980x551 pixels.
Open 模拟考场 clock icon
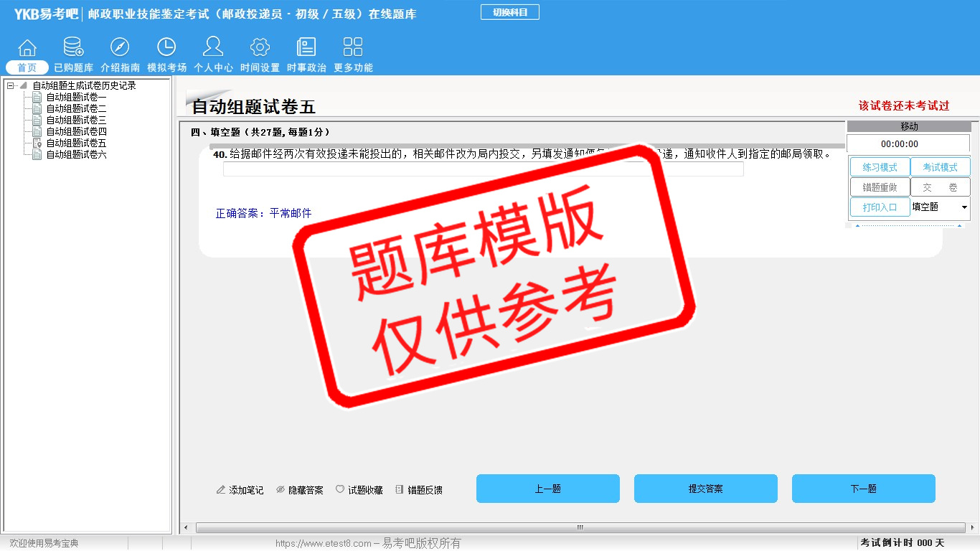tap(166, 49)
